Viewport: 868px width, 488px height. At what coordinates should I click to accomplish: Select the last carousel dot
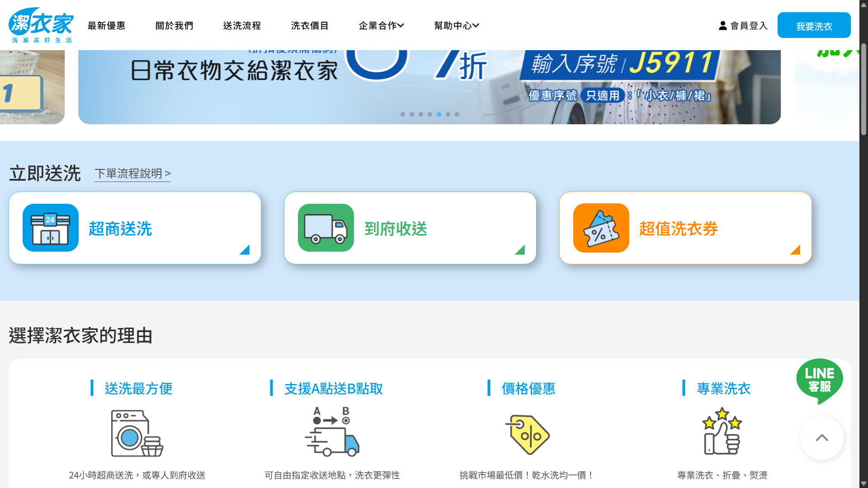tap(457, 114)
